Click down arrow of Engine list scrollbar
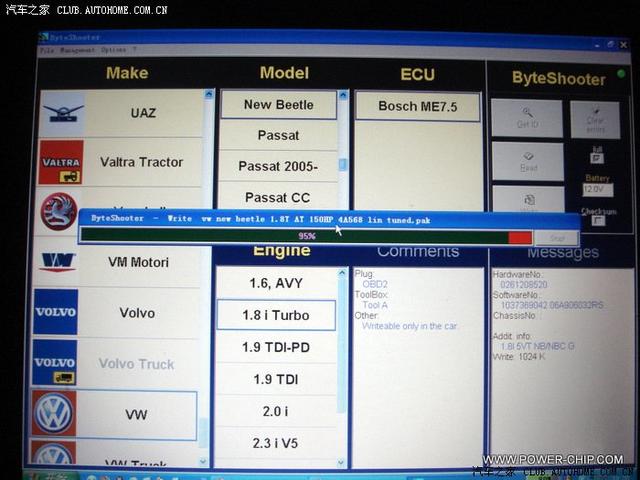This screenshot has height=480, width=640. pyautogui.click(x=341, y=462)
